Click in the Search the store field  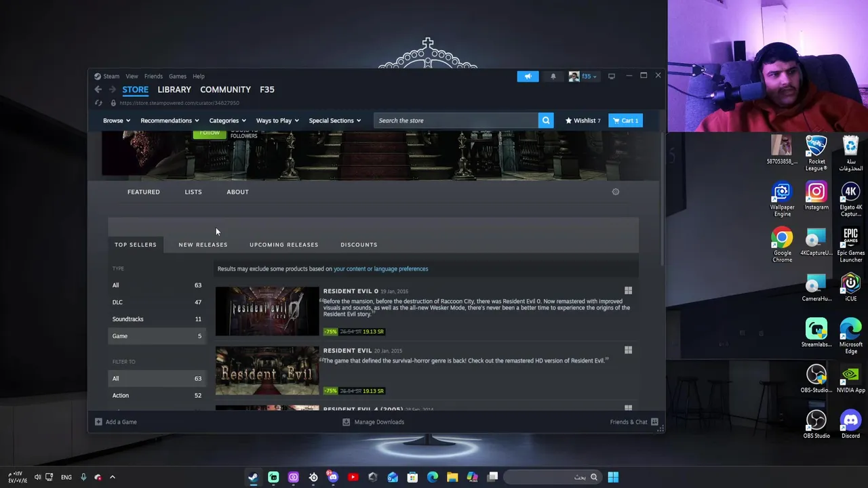(456, 121)
